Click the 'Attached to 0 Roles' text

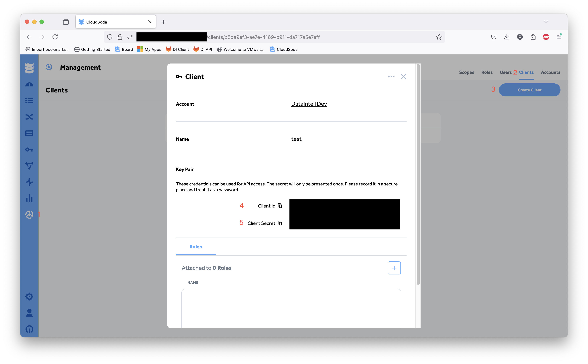pos(206,268)
